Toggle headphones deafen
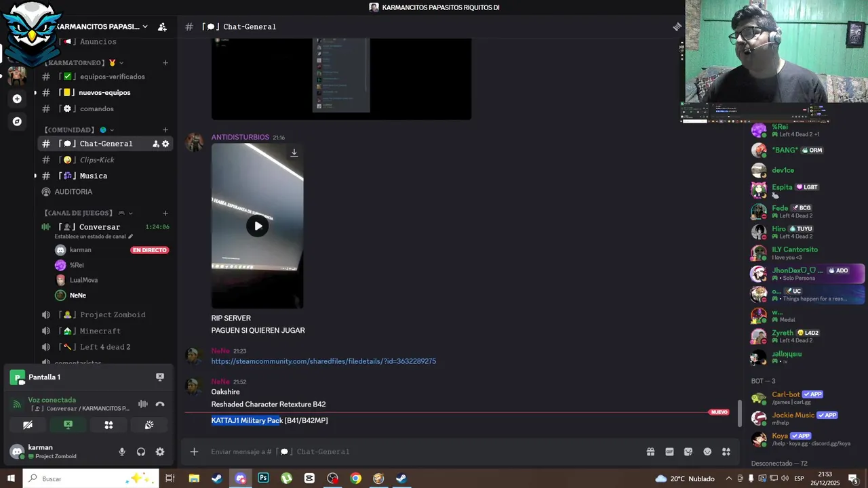 (x=141, y=452)
